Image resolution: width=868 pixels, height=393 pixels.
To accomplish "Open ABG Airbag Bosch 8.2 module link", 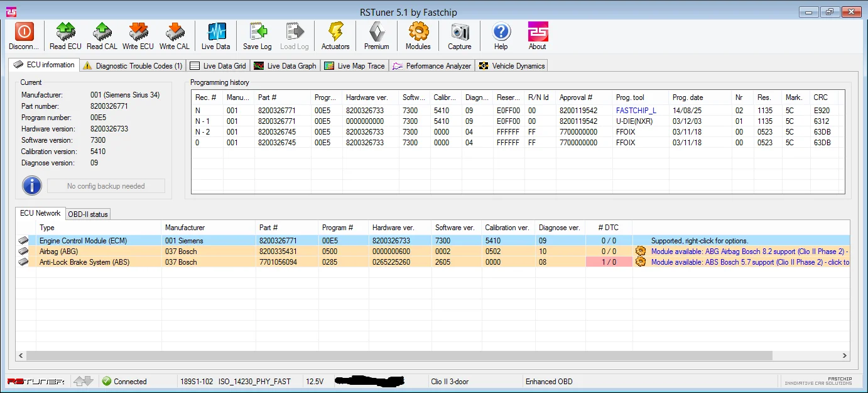I will (x=750, y=252).
